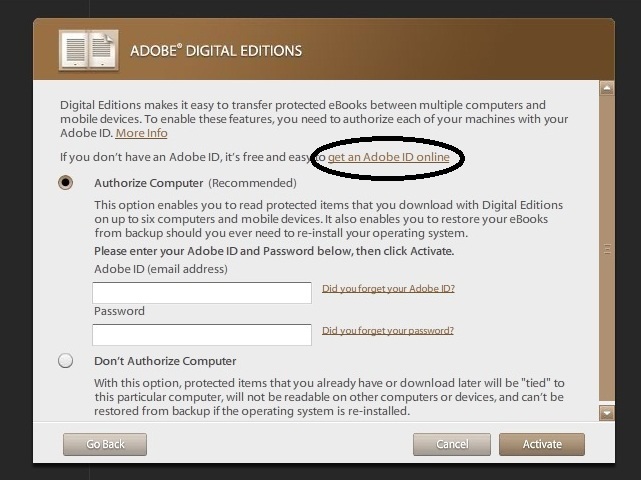Open Did you forget your password link
Image resolution: width=641 pixels, height=480 pixels.
click(388, 330)
